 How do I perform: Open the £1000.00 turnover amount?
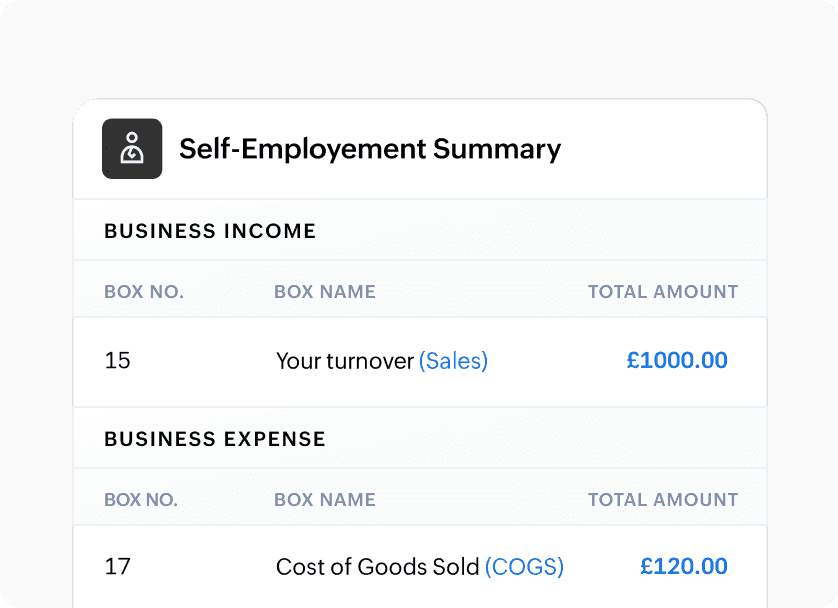pyautogui.click(x=677, y=361)
